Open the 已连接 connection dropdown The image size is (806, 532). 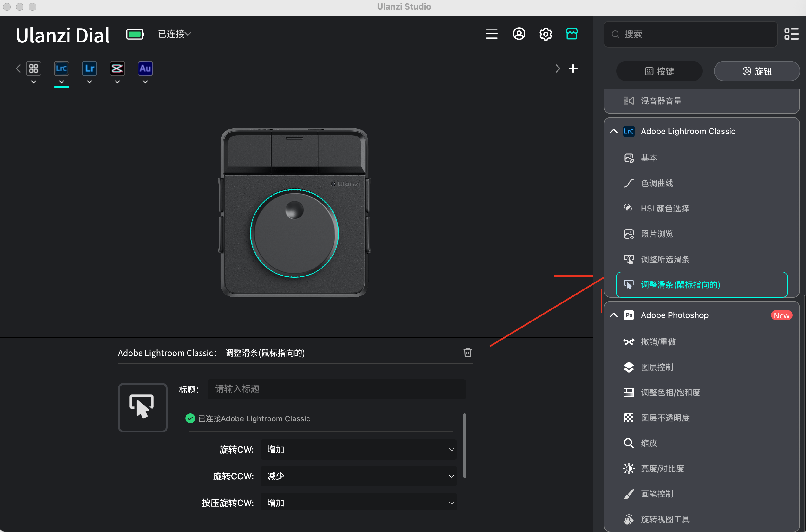click(x=175, y=34)
